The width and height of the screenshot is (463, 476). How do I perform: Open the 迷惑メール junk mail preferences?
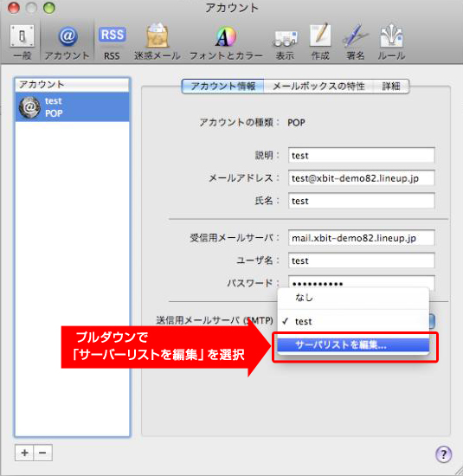click(158, 42)
